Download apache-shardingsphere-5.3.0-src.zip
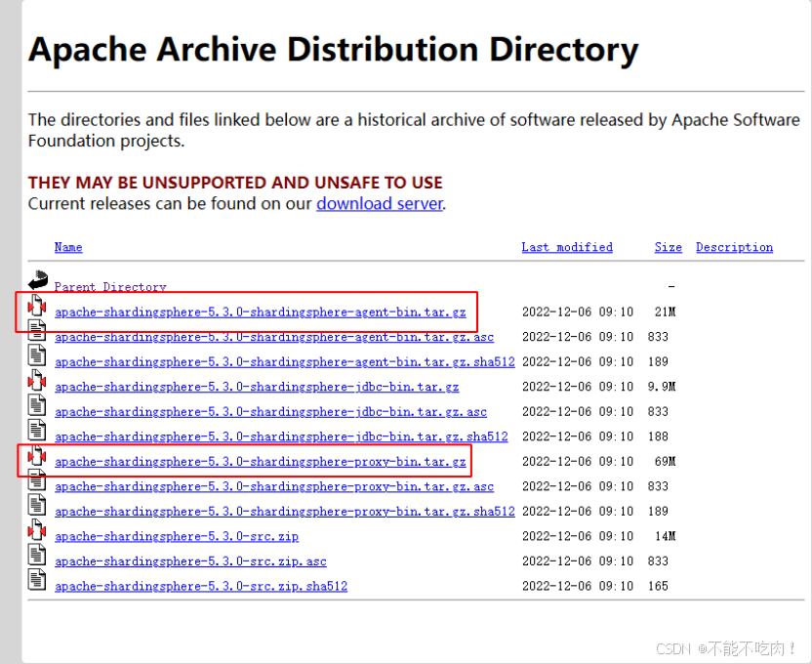Viewport: 812px width, 664px height. (177, 536)
